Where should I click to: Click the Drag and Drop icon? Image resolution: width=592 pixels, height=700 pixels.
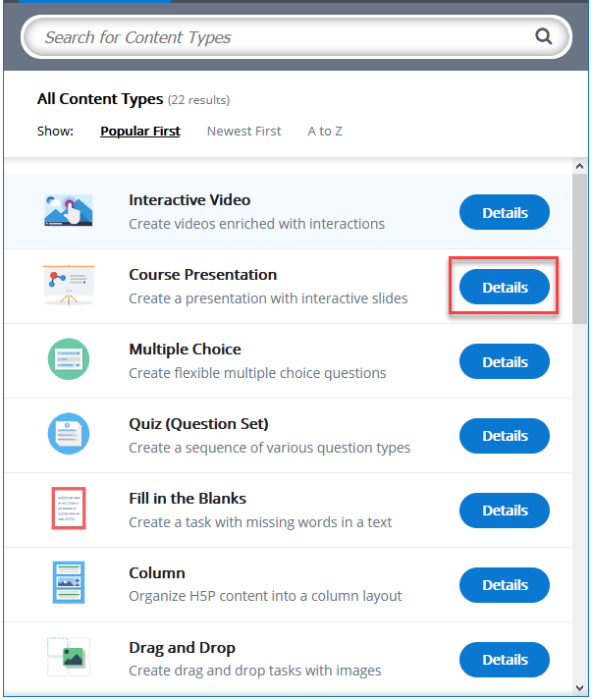click(69, 657)
